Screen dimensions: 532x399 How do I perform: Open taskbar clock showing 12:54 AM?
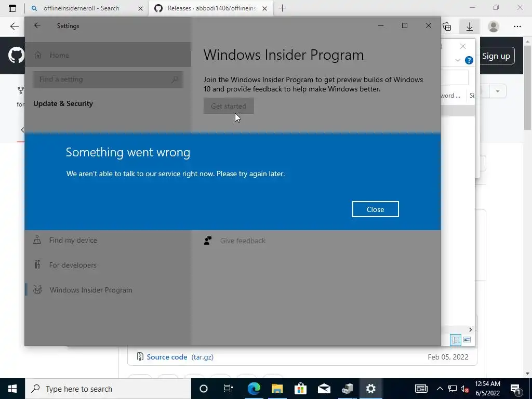tap(487, 389)
